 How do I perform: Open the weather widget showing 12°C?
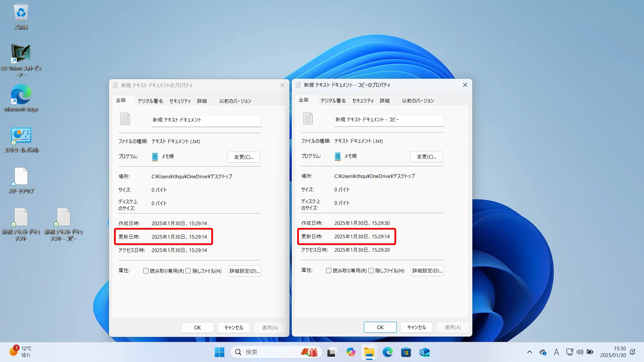[20, 352]
